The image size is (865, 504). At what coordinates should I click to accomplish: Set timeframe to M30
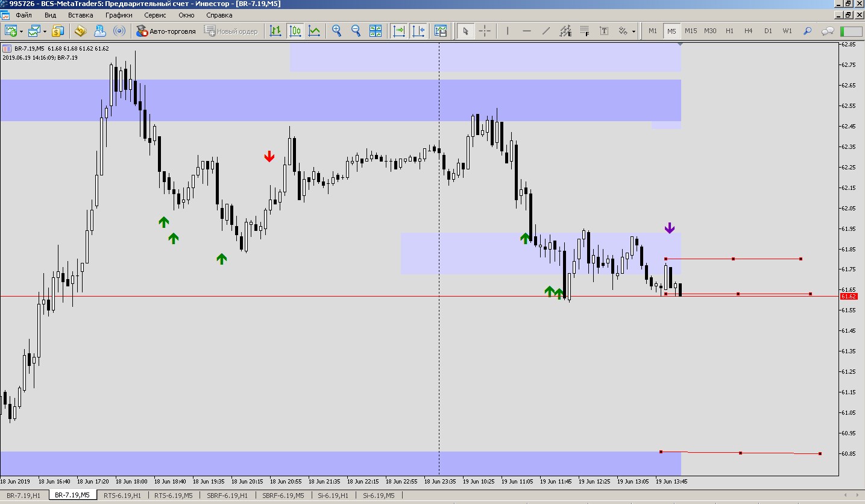pos(710,31)
